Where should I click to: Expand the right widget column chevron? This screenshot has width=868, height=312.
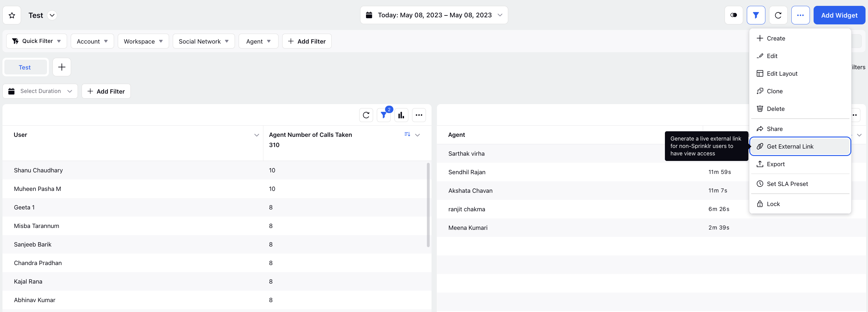pyautogui.click(x=859, y=135)
